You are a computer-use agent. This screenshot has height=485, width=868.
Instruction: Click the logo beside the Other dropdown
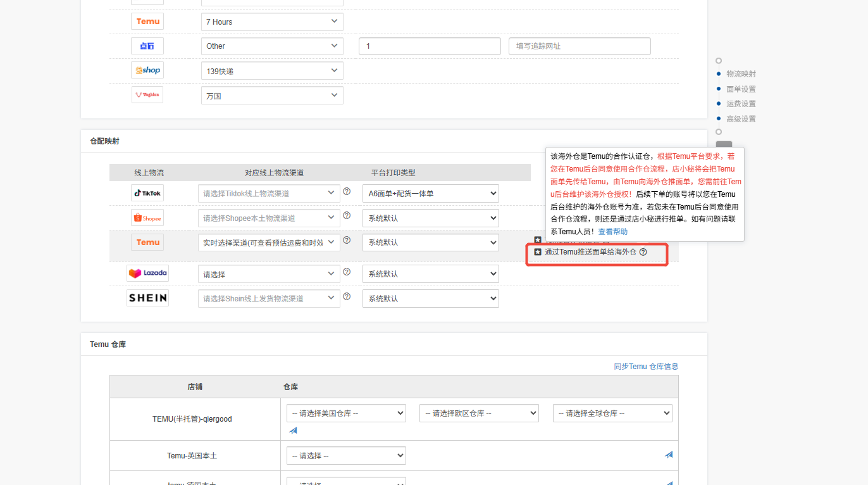click(147, 46)
